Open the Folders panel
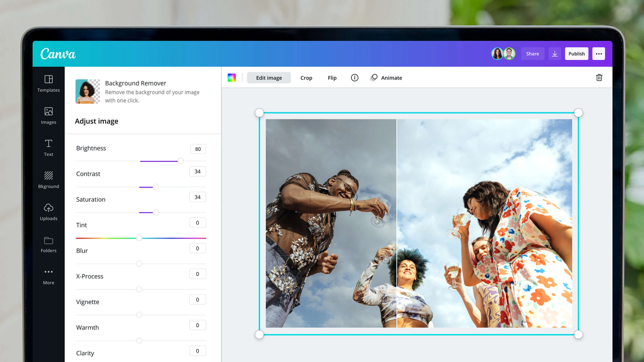This screenshot has height=362, width=644. click(x=48, y=244)
